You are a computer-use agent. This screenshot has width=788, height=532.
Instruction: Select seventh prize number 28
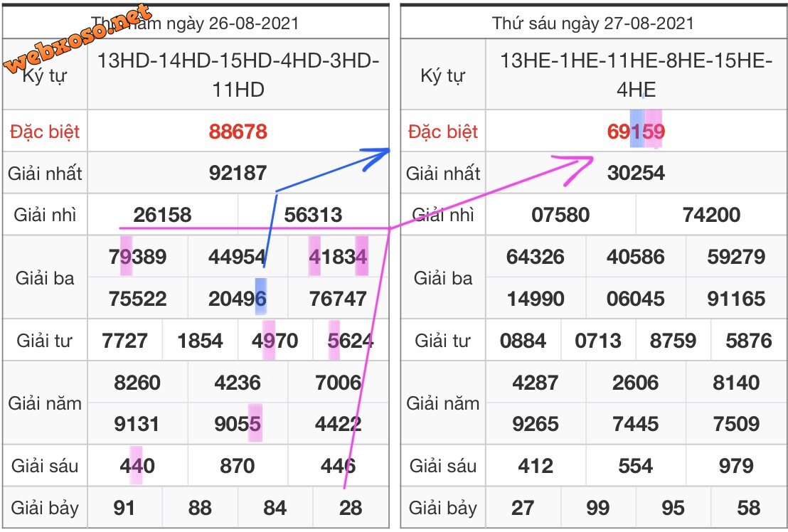(351, 508)
